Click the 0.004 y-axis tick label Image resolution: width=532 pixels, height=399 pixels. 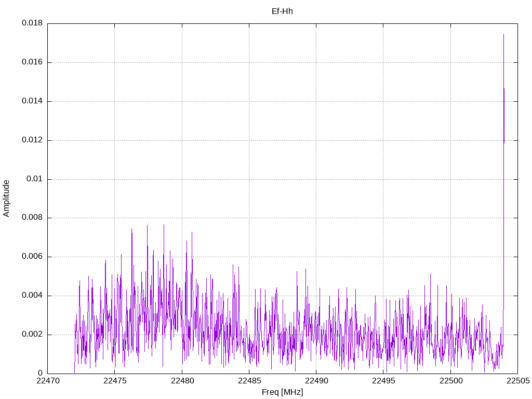click(x=32, y=296)
